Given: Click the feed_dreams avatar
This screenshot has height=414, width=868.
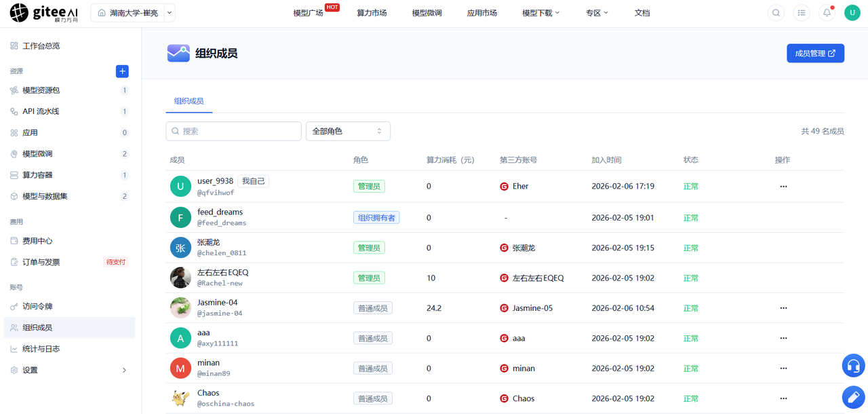Looking at the screenshot, I should [x=180, y=217].
